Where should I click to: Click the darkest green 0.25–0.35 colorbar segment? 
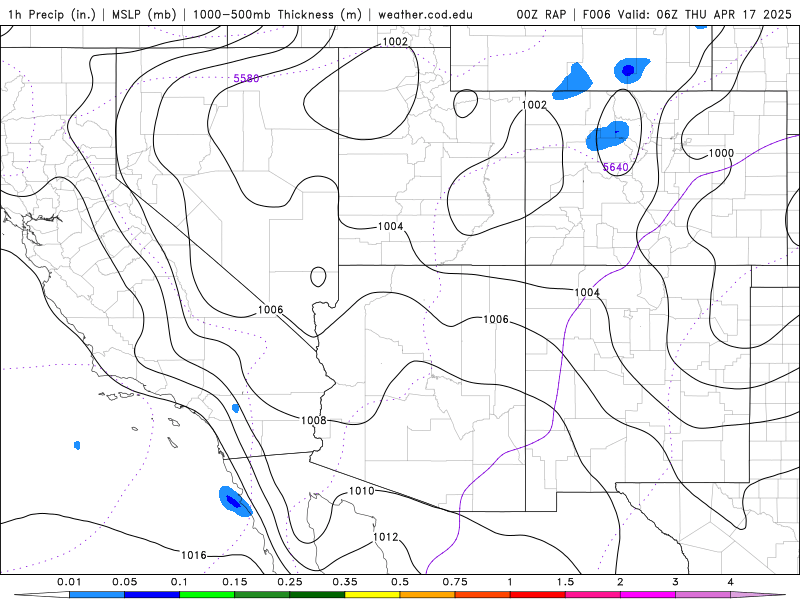tap(317, 595)
